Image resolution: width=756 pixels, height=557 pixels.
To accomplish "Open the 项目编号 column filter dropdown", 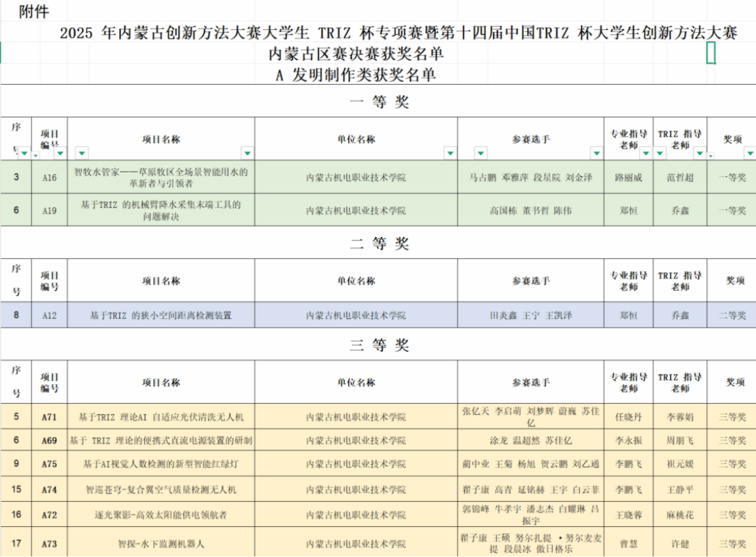I will click(x=60, y=153).
